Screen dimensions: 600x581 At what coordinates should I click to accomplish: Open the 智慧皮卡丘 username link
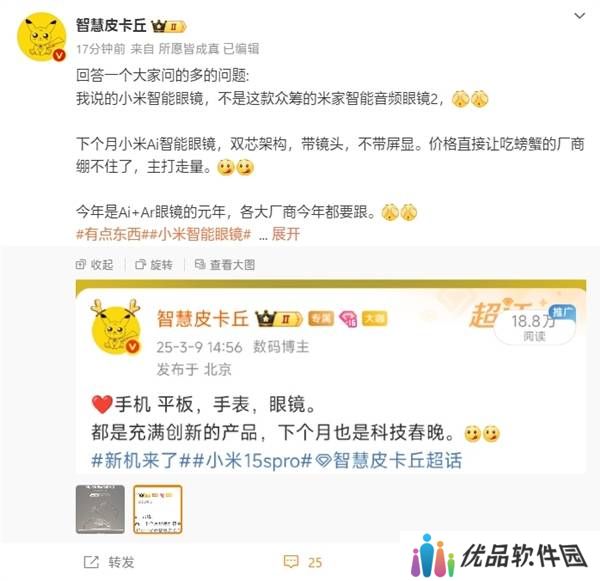click(111, 26)
